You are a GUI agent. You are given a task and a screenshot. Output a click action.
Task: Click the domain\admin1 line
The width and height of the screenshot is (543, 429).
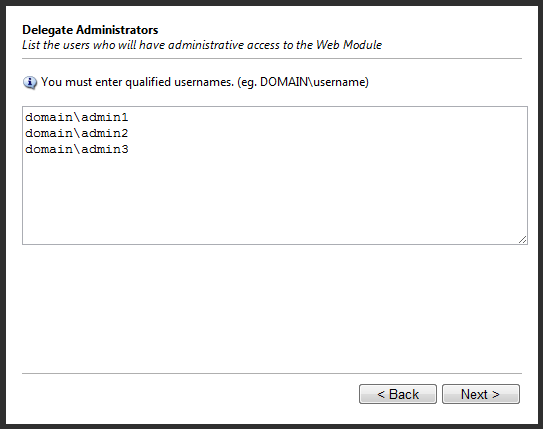pos(77,117)
